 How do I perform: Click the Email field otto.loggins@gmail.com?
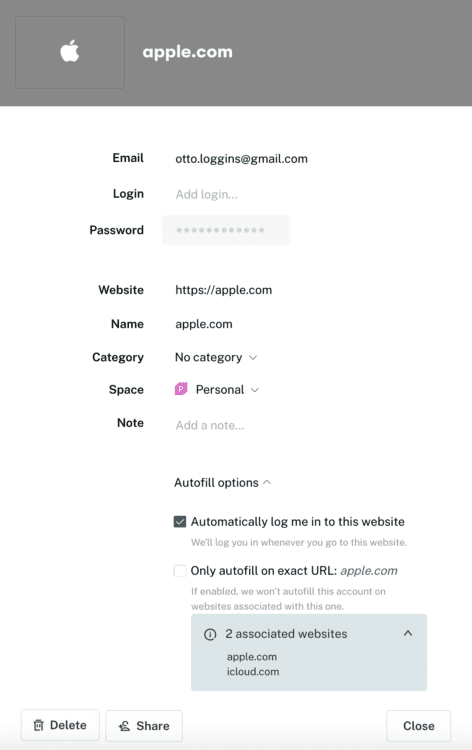[241, 159]
